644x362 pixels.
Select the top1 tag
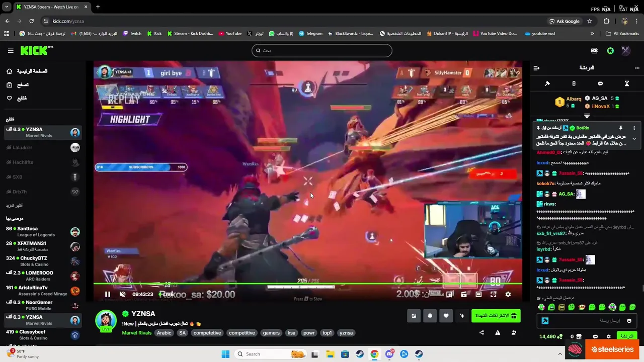[327, 333]
